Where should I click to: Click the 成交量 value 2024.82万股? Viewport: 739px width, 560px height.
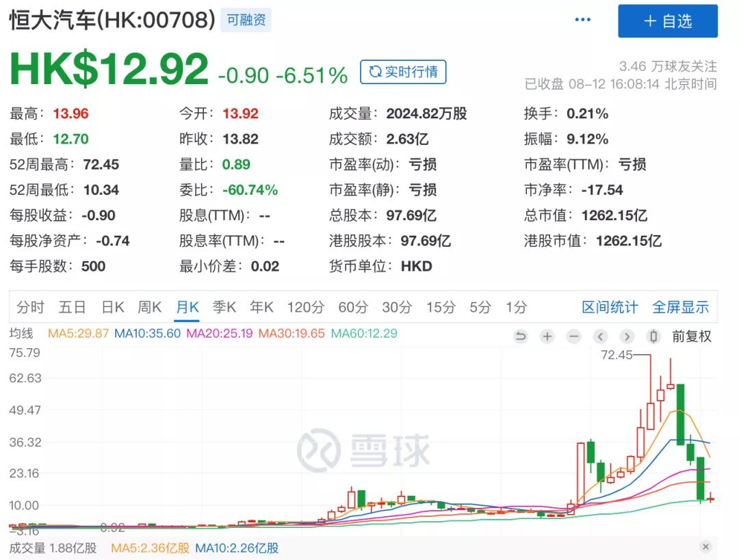426,114
